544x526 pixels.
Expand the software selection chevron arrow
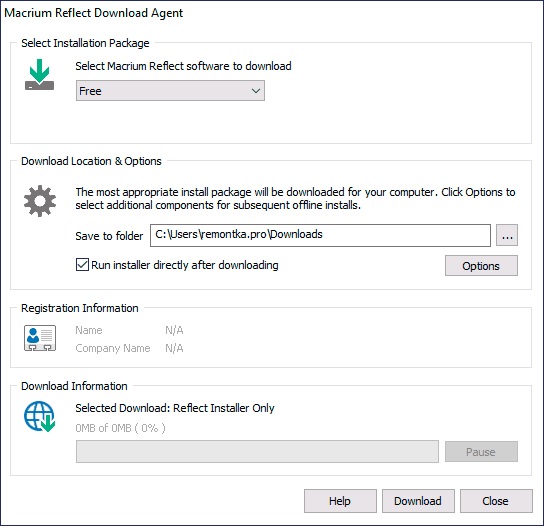(x=256, y=91)
